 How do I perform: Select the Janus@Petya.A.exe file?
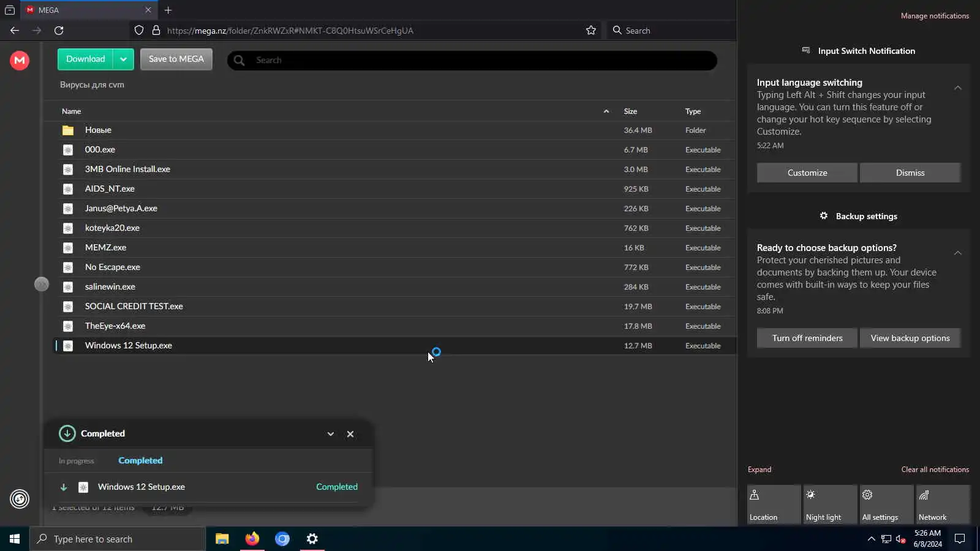pyautogui.click(x=395, y=209)
